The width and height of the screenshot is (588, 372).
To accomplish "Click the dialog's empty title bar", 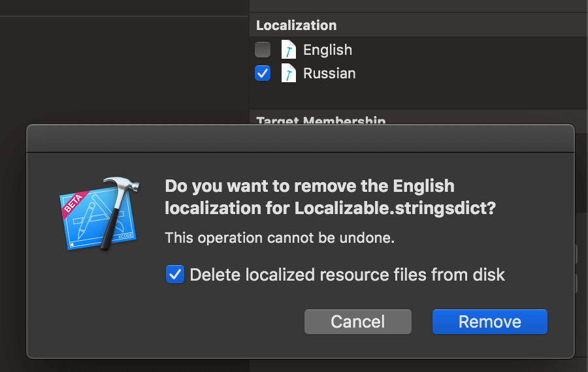I will (x=300, y=138).
